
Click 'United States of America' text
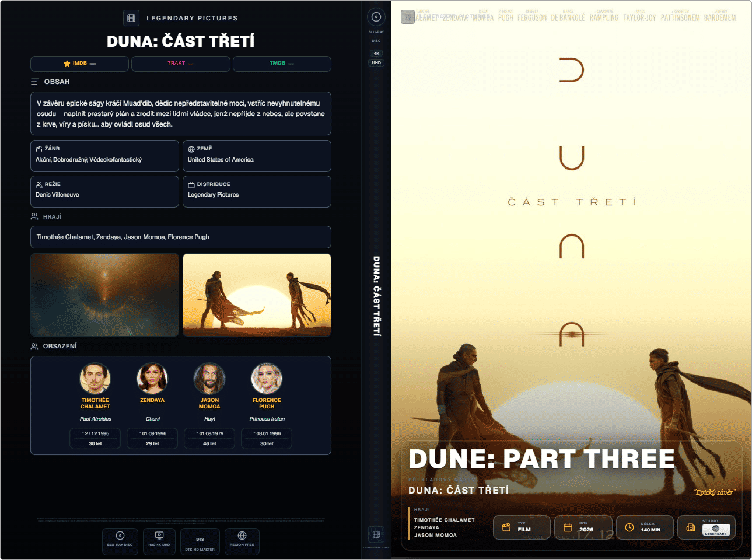pos(221,160)
